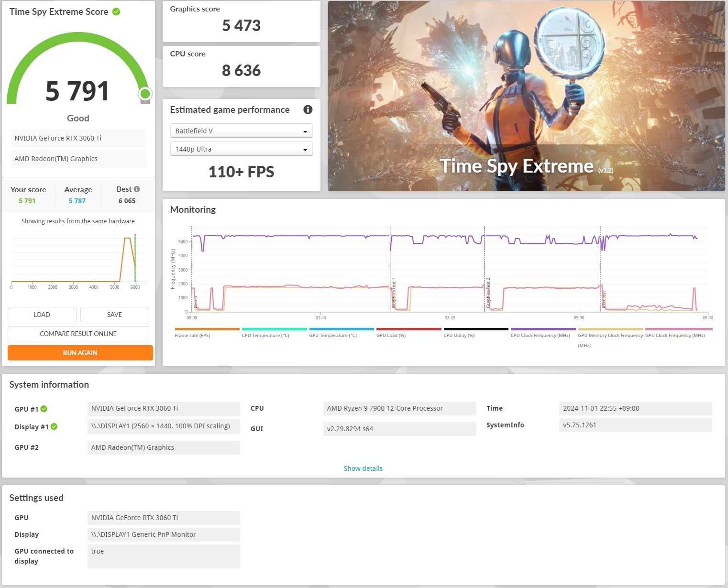This screenshot has width=728, height=588.
Task: Click the orange RUN AGAIN button
Action: pyautogui.click(x=80, y=353)
